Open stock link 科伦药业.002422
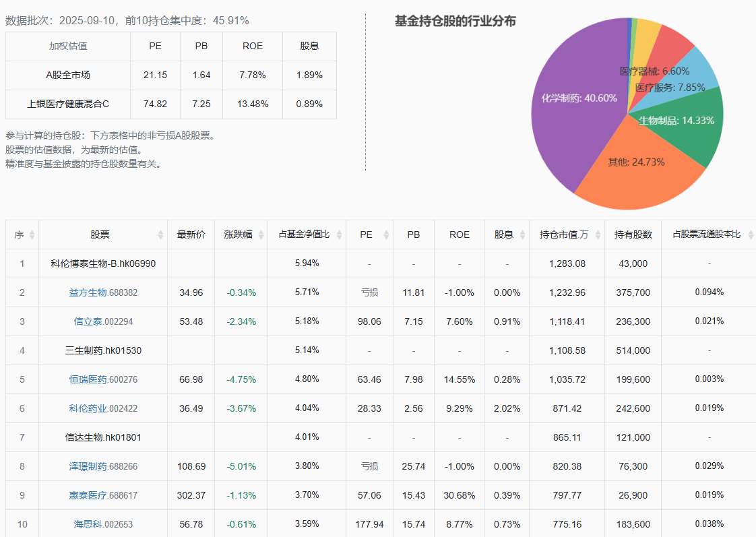Screen dimensions: 756x537 103,408
